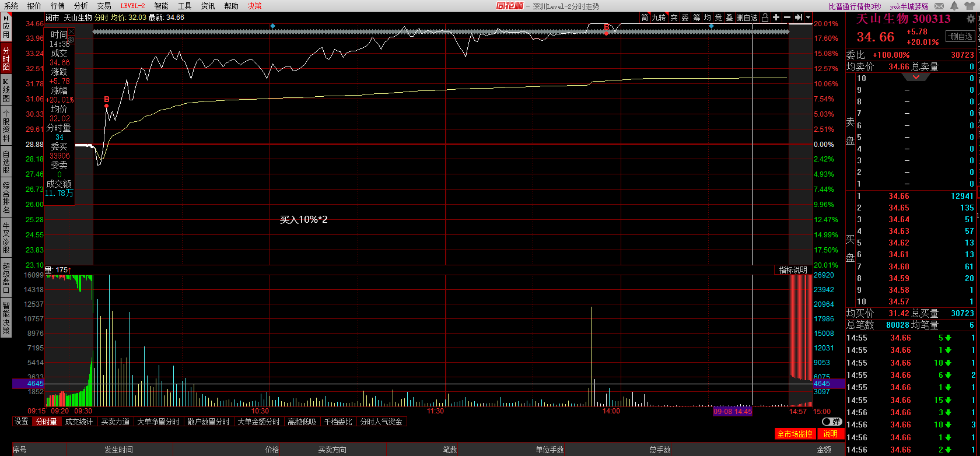This screenshot has height=456, width=980.
Task: Select the 大单金额分时 indicator tab
Action: tap(258, 422)
